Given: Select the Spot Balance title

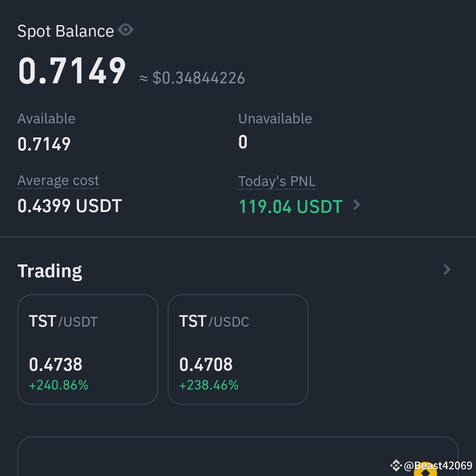Looking at the screenshot, I should click(x=65, y=30).
